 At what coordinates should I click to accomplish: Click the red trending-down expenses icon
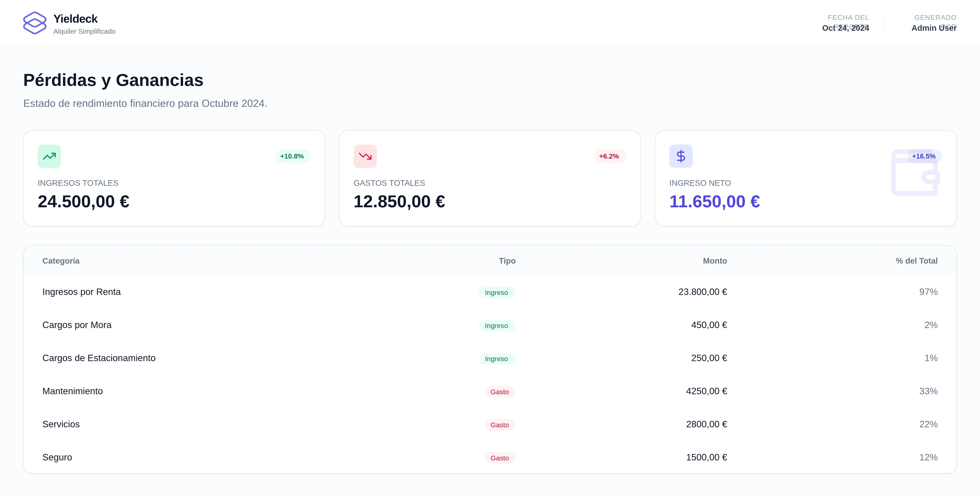tap(365, 156)
